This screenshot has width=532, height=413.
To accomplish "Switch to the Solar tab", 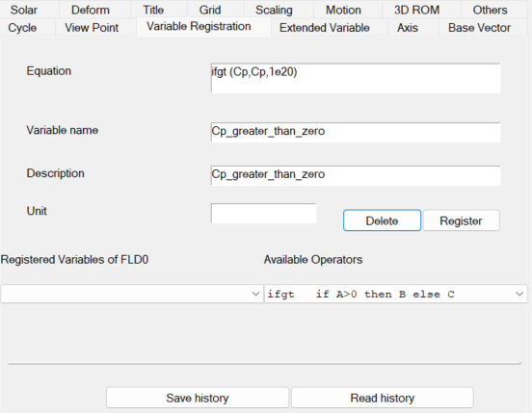I will (24, 10).
